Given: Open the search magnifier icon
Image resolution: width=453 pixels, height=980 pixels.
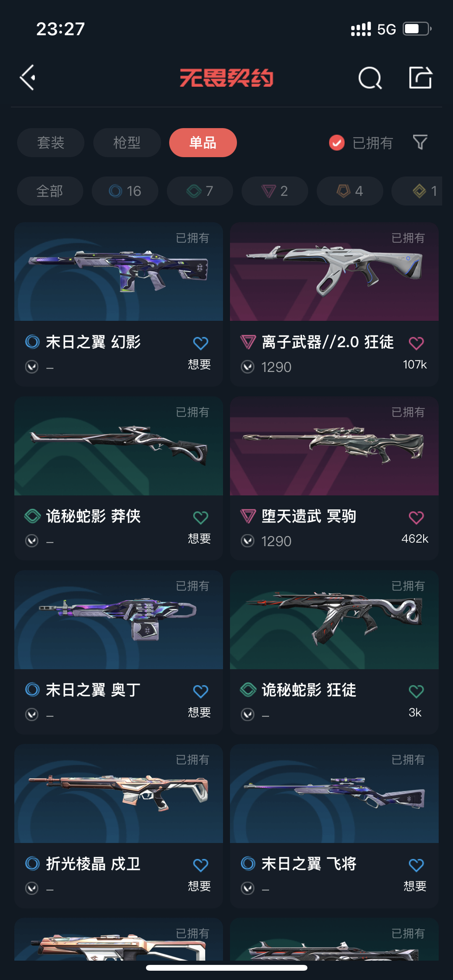Looking at the screenshot, I should click(x=370, y=78).
